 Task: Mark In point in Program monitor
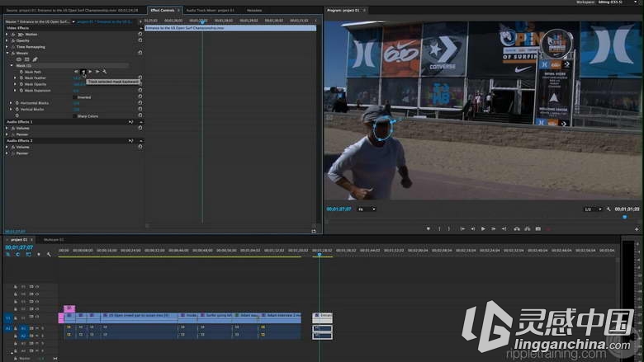tap(439, 228)
